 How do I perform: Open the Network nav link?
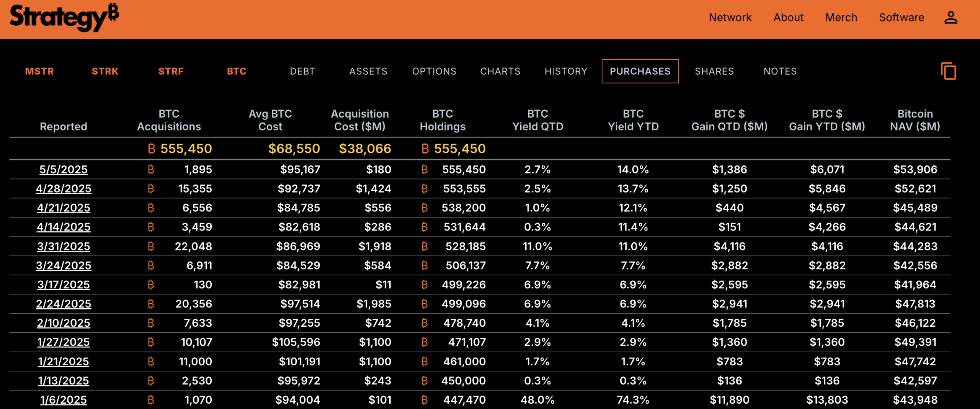click(730, 18)
